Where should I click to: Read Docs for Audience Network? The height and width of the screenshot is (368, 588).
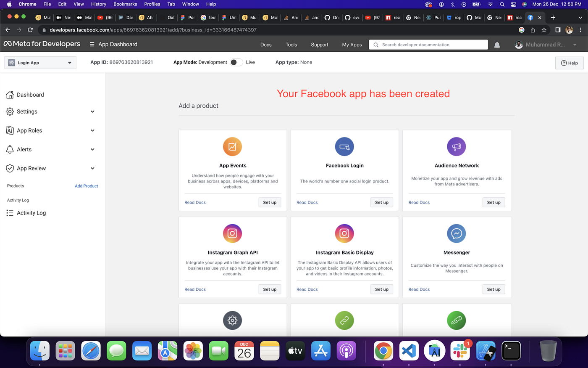click(419, 202)
